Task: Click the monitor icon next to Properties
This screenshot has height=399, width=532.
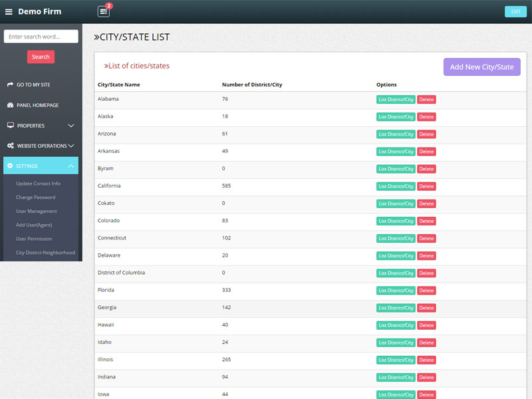Action: pos(10,125)
